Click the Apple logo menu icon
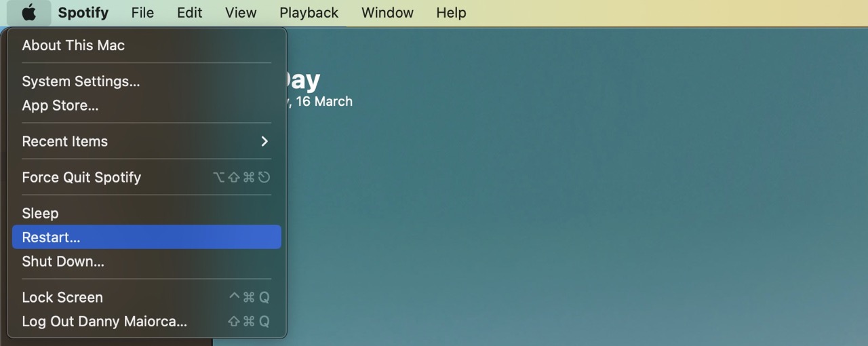This screenshot has width=868, height=346. click(x=28, y=13)
